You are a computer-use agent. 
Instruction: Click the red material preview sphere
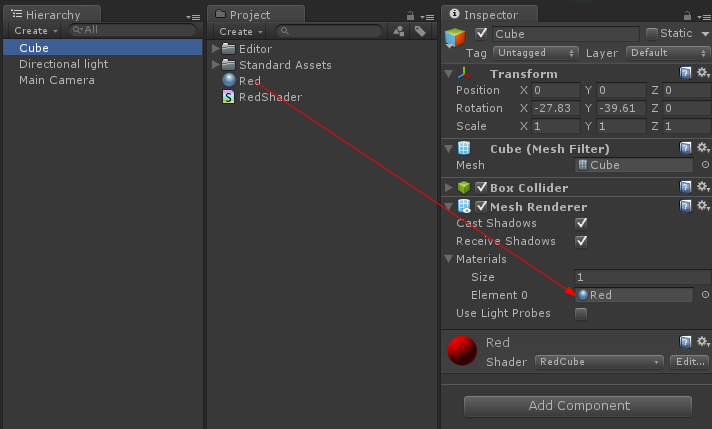(462, 351)
